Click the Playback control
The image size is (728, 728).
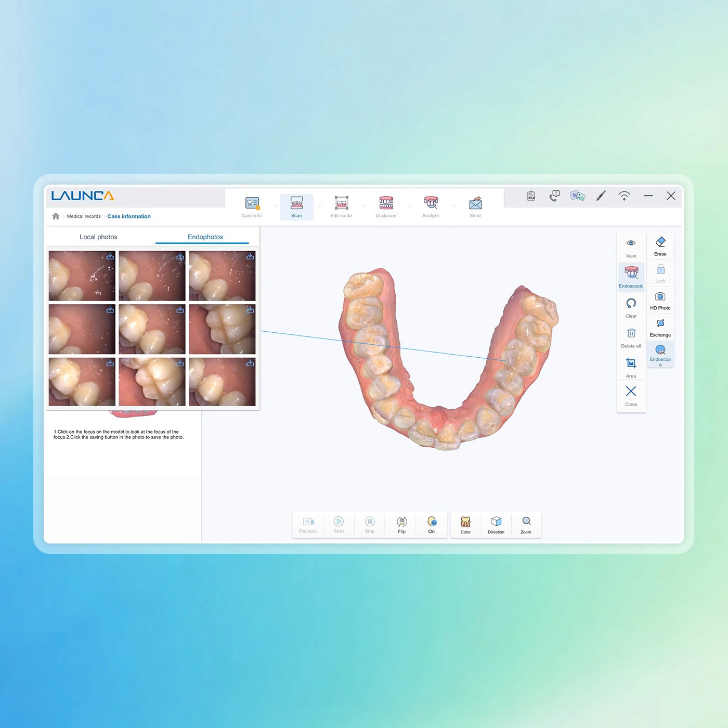[x=308, y=525]
